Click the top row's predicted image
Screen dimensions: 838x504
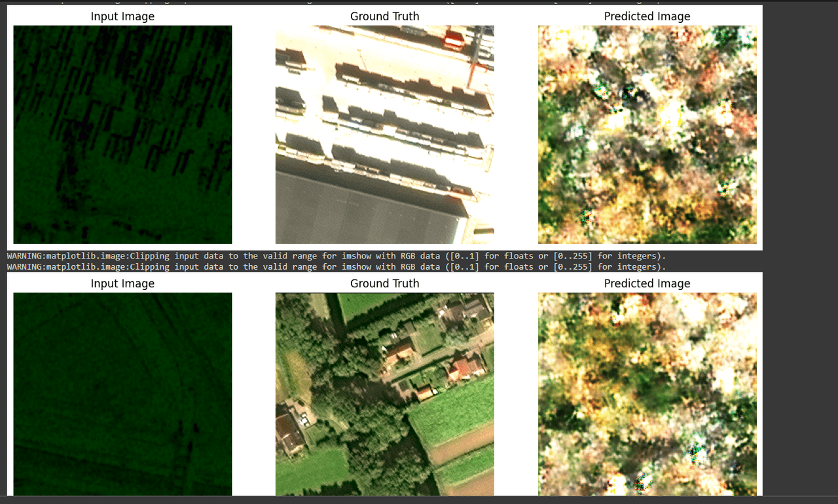coord(647,134)
